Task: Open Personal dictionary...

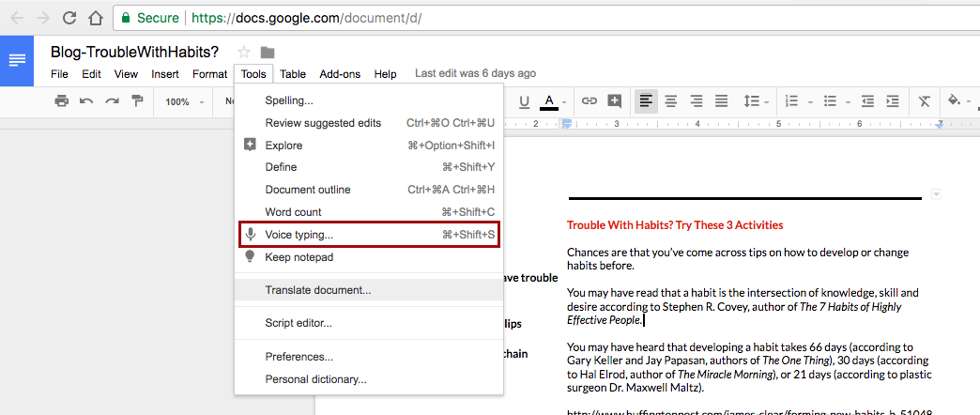Action: coord(369,378)
